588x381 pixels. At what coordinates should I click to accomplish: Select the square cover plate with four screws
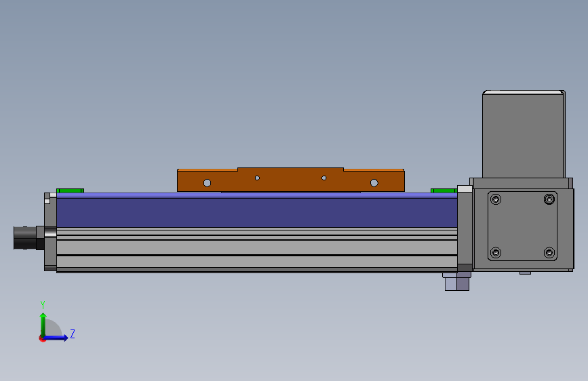tap(522, 226)
